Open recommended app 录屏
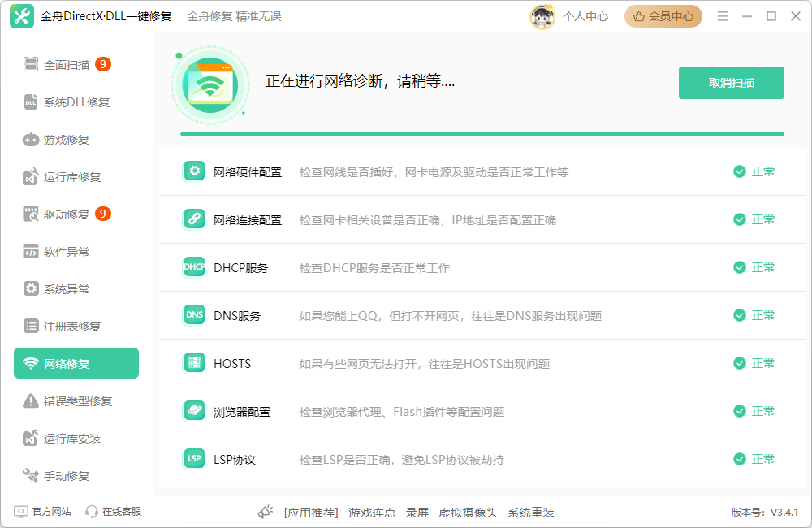The width and height of the screenshot is (812, 528). coord(417,513)
